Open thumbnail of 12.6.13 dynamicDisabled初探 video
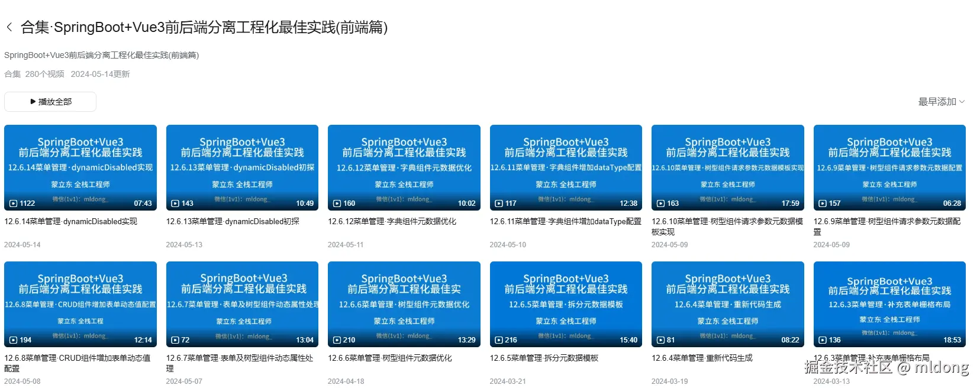The image size is (980, 388). click(242, 168)
